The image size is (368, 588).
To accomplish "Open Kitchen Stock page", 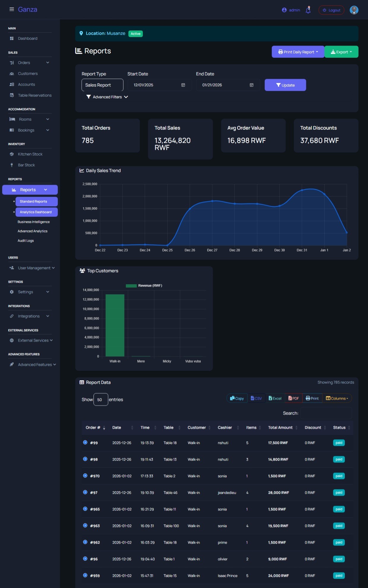I will pos(29,154).
